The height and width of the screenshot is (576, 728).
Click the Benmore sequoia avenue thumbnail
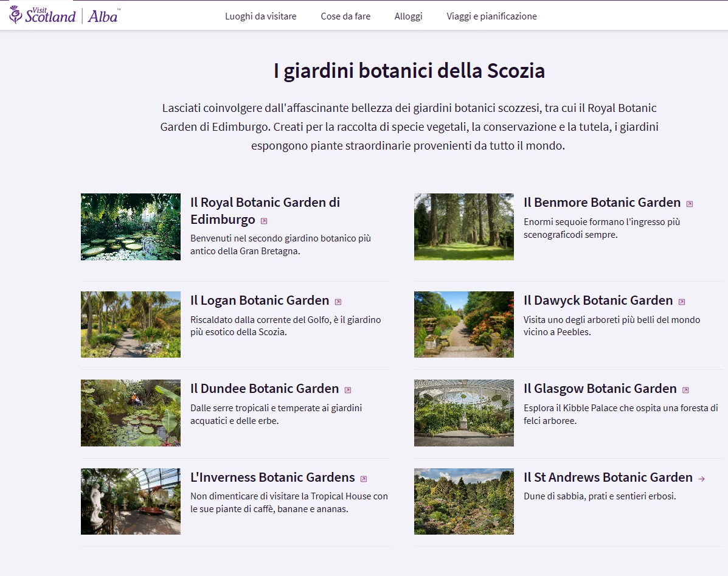(x=464, y=226)
